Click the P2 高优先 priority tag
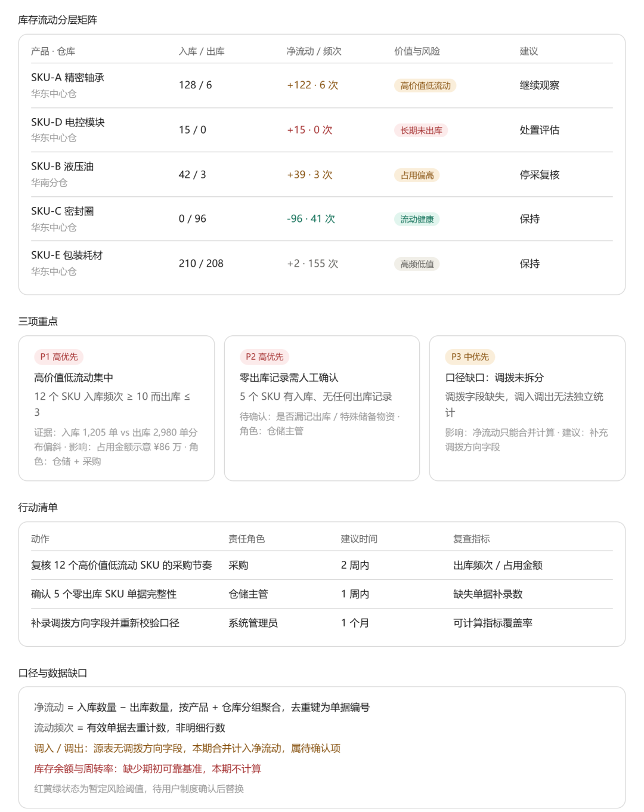 tap(265, 357)
